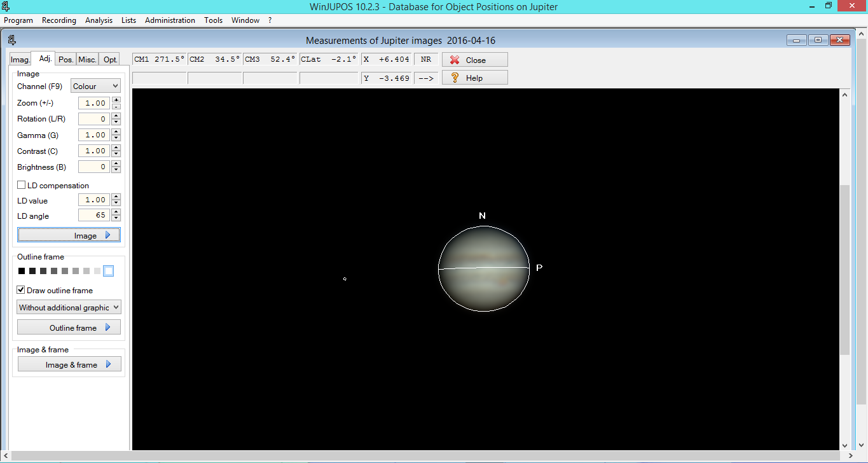Open Help via the question mark button

pos(474,78)
